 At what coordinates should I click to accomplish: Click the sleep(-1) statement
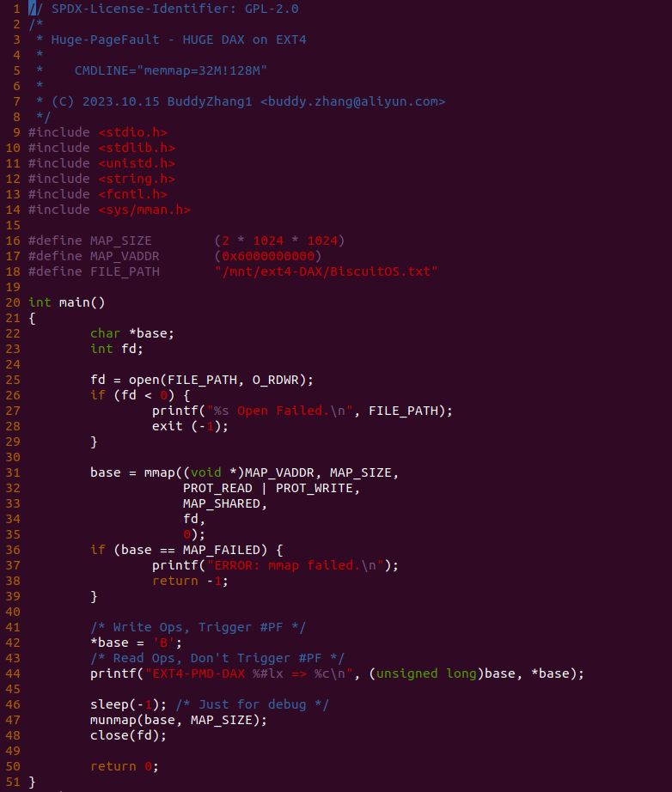(128, 704)
